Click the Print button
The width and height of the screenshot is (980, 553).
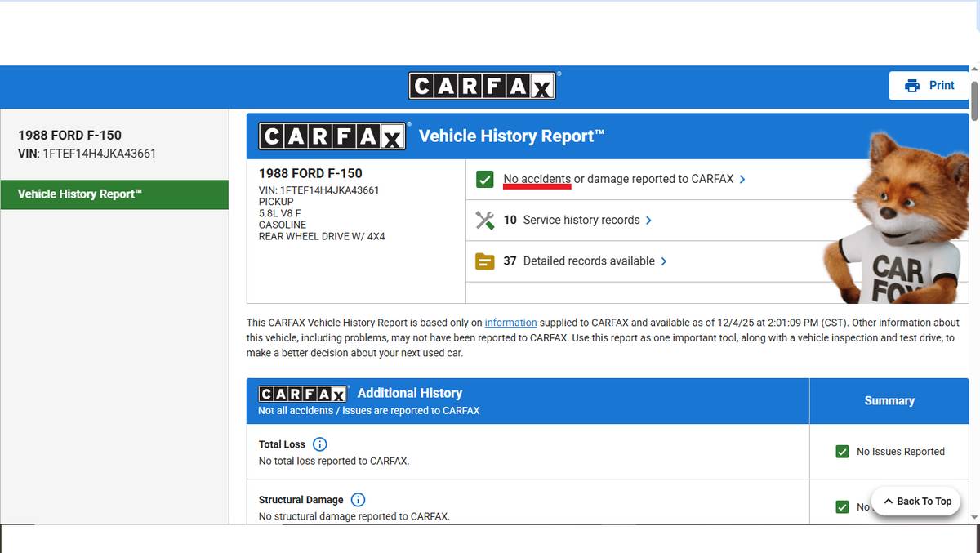929,86
